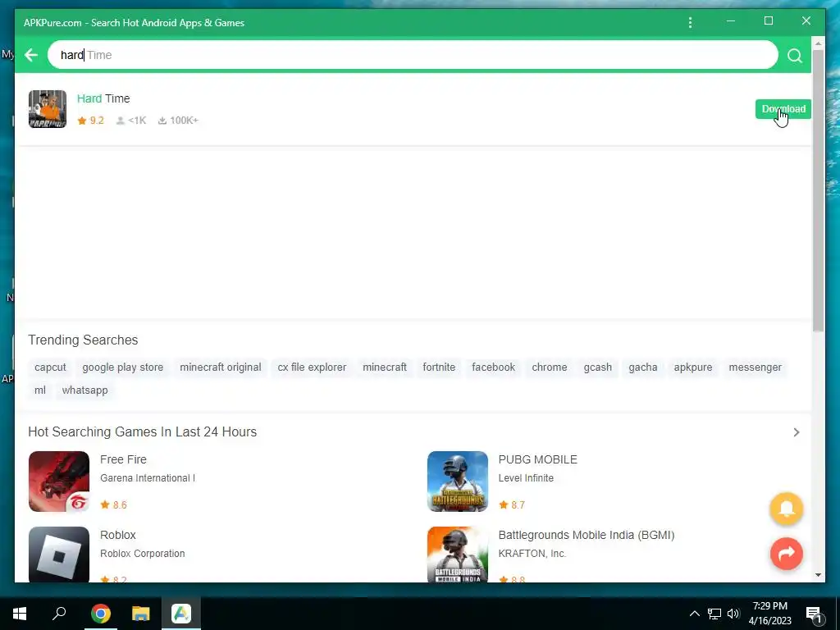
Task: Click the Hard Time 9.2 star rating
Action: 90,121
